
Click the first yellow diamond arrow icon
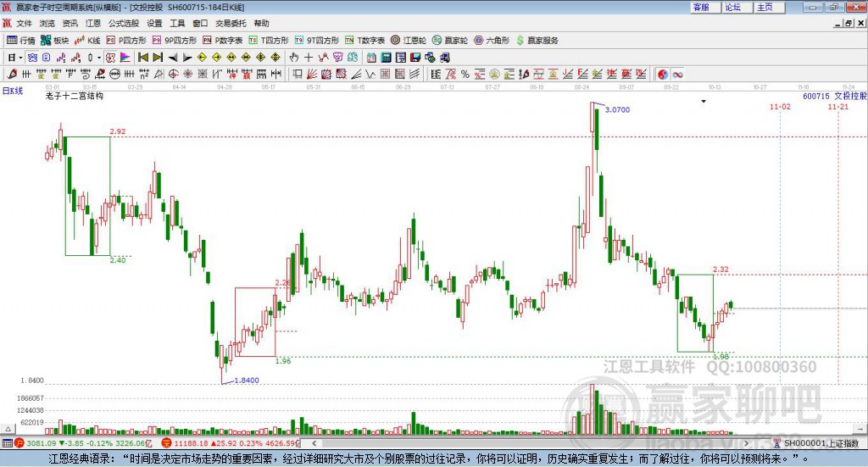[x=202, y=58]
